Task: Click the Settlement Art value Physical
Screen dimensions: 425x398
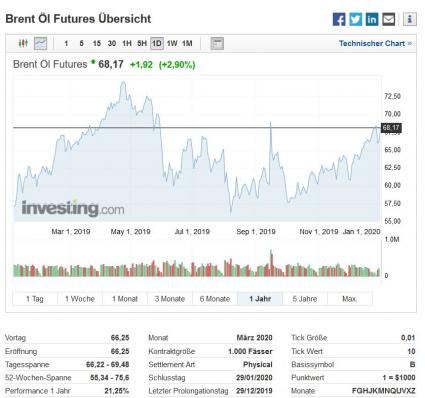Action: (x=258, y=364)
